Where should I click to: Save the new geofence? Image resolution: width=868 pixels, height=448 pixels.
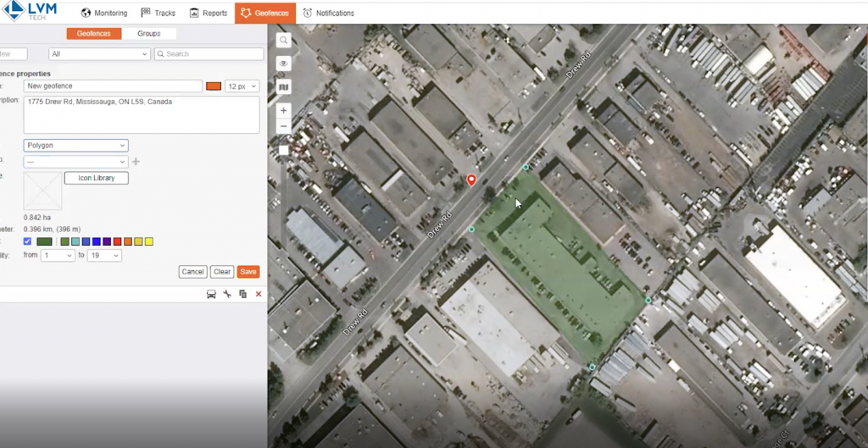tap(248, 272)
